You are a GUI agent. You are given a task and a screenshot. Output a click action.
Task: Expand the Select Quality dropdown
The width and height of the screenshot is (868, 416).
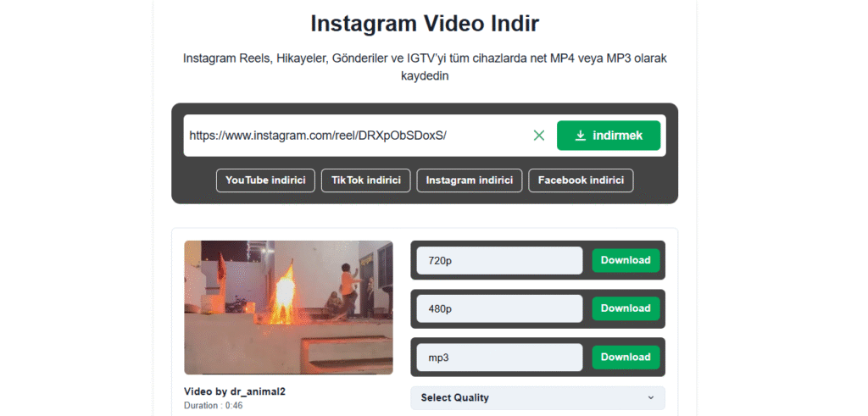(537, 397)
